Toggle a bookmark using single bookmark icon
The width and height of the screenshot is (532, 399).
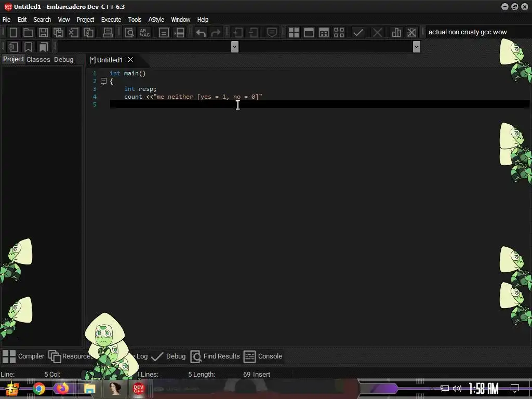[28, 47]
